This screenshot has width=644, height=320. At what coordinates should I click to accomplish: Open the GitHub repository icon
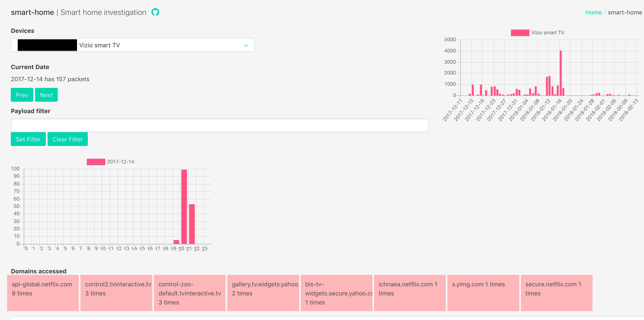coord(155,12)
